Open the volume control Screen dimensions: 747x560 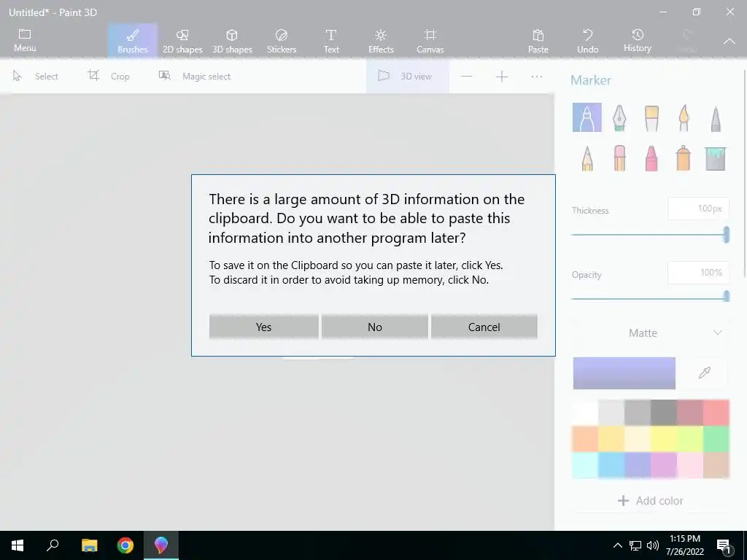tap(653, 545)
